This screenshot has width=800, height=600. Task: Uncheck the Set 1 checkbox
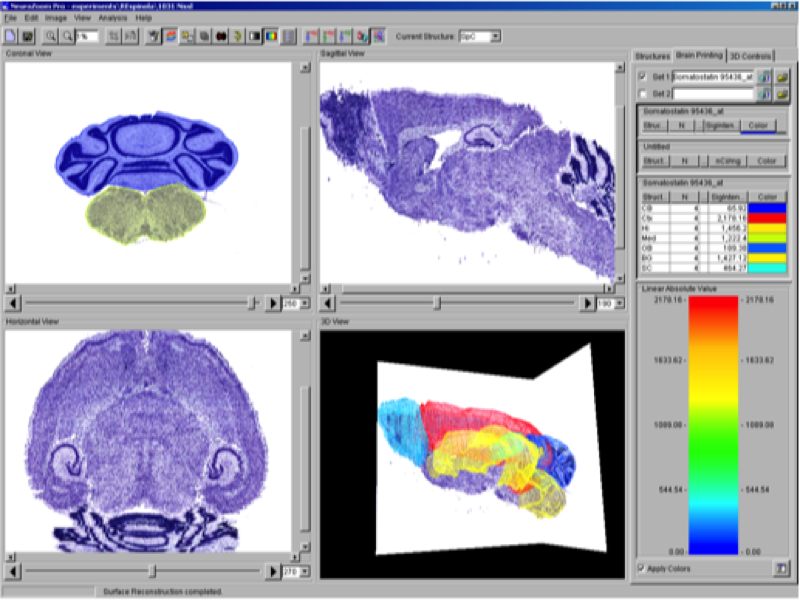(642, 76)
